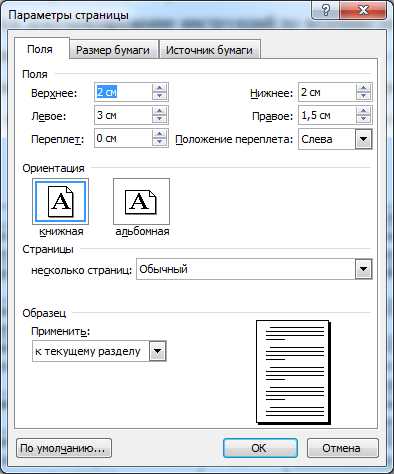Click the Переплет gutter input field
Viewport: 394px width, 474px height.
(123, 138)
